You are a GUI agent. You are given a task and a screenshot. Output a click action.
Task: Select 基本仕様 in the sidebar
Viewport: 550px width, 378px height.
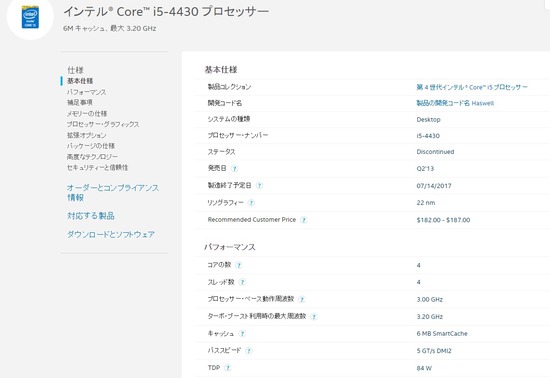(80, 81)
